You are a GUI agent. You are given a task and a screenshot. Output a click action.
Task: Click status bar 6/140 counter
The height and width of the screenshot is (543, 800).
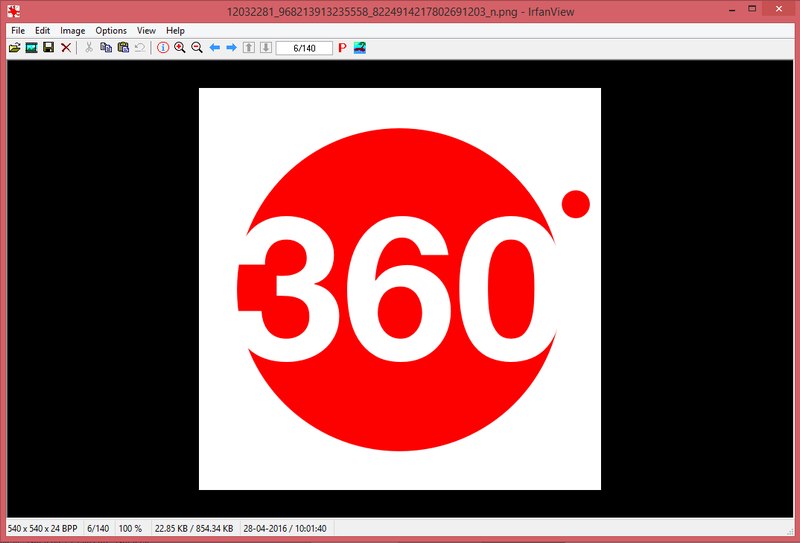click(x=98, y=529)
